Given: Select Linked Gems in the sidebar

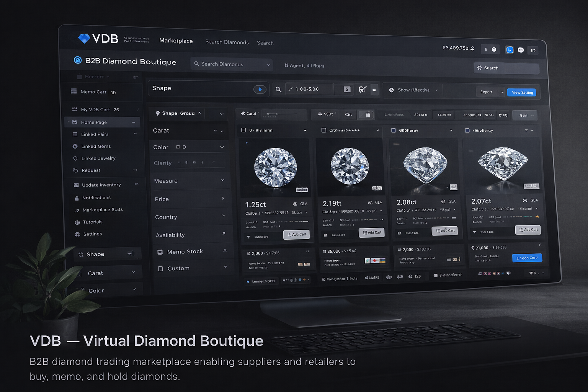Looking at the screenshot, I should click(95, 146).
